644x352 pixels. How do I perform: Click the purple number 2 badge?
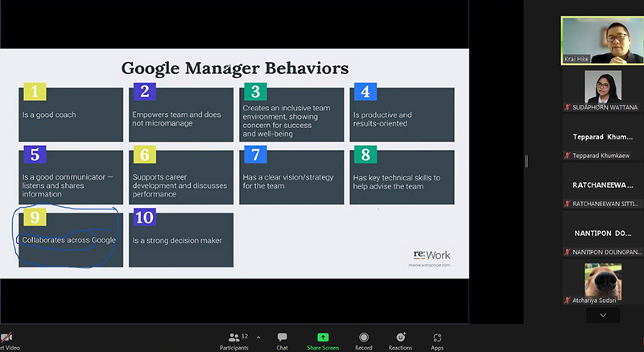(145, 92)
